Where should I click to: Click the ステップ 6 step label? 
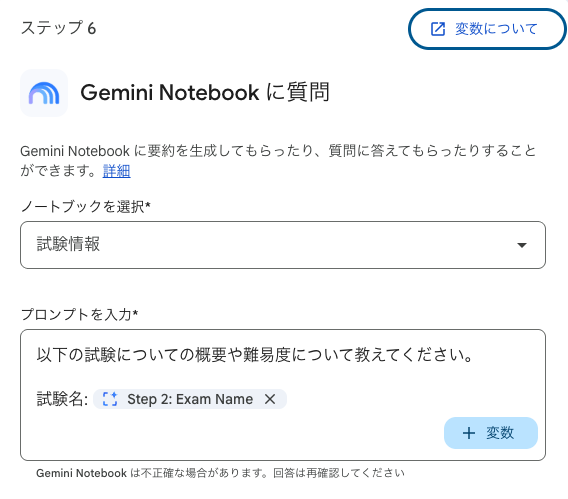point(58,28)
